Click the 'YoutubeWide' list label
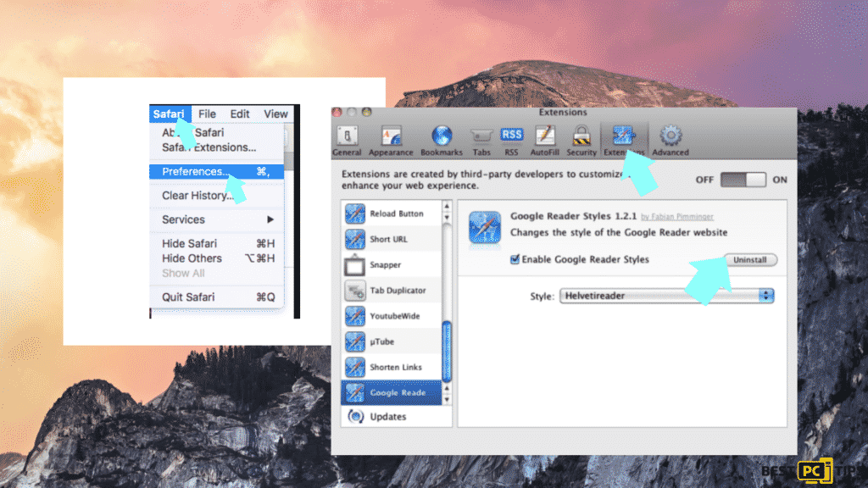 click(395, 316)
